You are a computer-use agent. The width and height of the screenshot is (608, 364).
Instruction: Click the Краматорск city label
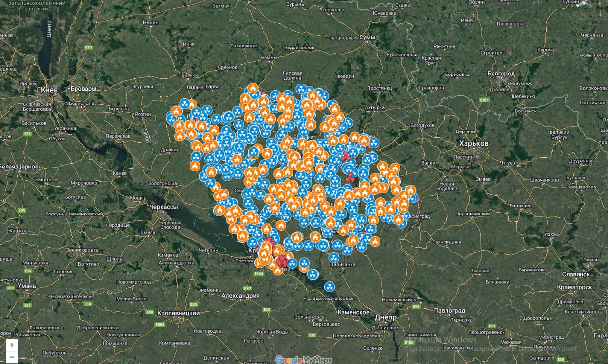coord(574,287)
